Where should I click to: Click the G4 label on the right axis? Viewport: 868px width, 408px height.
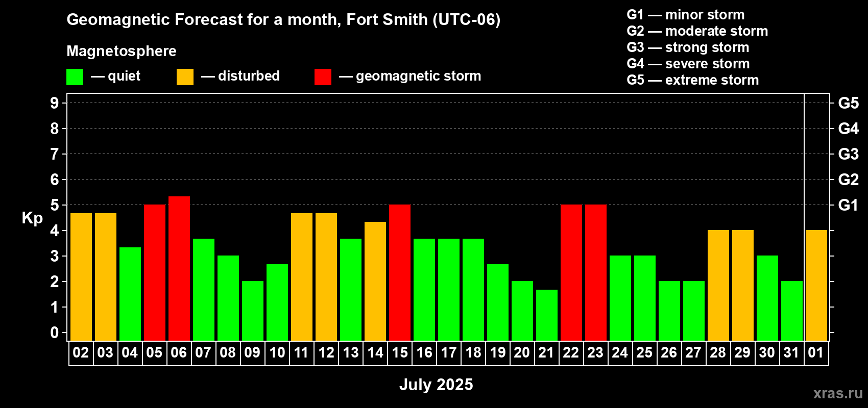849,129
